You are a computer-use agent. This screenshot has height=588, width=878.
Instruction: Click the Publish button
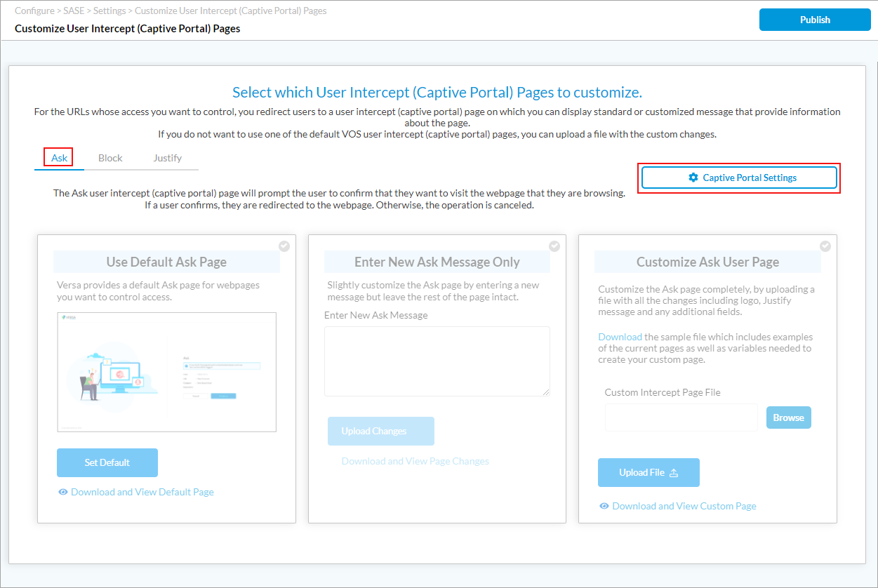(814, 19)
